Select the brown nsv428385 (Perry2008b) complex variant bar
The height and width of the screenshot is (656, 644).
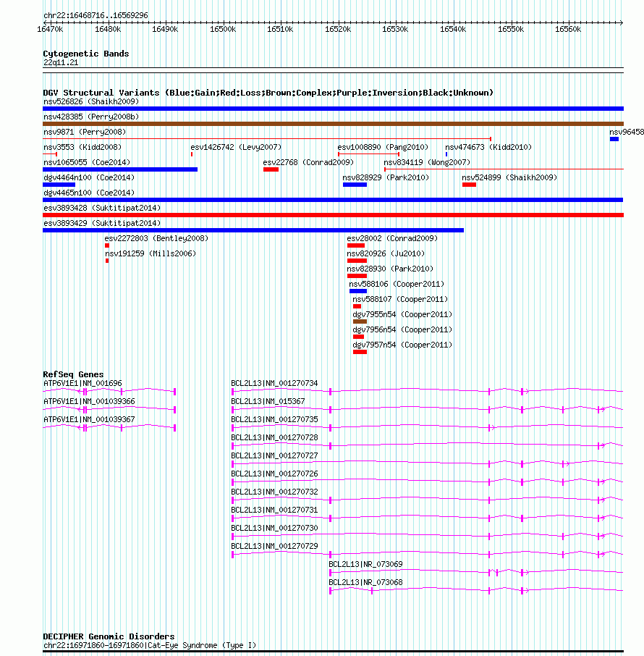333,124
